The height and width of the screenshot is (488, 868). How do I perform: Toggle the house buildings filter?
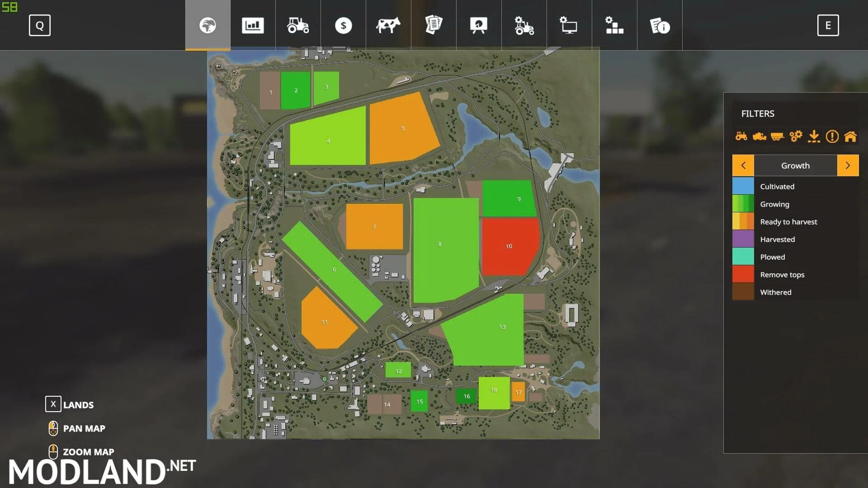pos(850,136)
